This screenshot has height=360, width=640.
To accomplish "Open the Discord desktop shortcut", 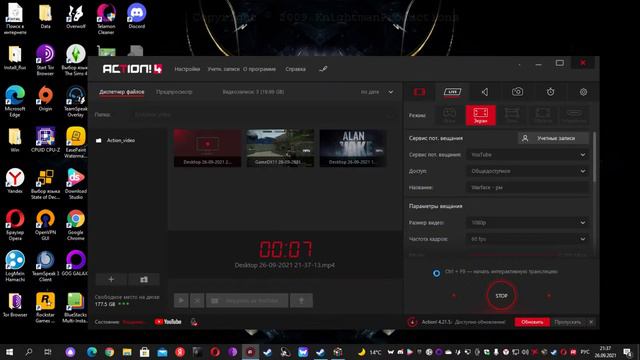I will point(136,17).
